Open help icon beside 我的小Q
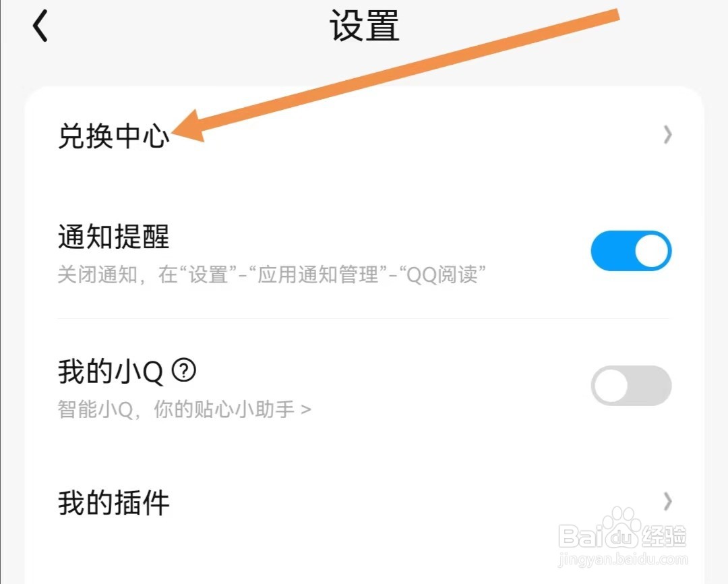Screen dimensions: 728x584 pyautogui.click(x=184, y=371)
